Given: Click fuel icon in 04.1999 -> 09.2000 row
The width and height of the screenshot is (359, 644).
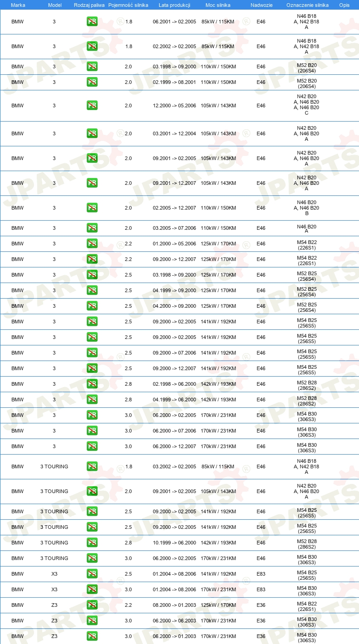Looking at the screenshot, I should pos(92,290).
